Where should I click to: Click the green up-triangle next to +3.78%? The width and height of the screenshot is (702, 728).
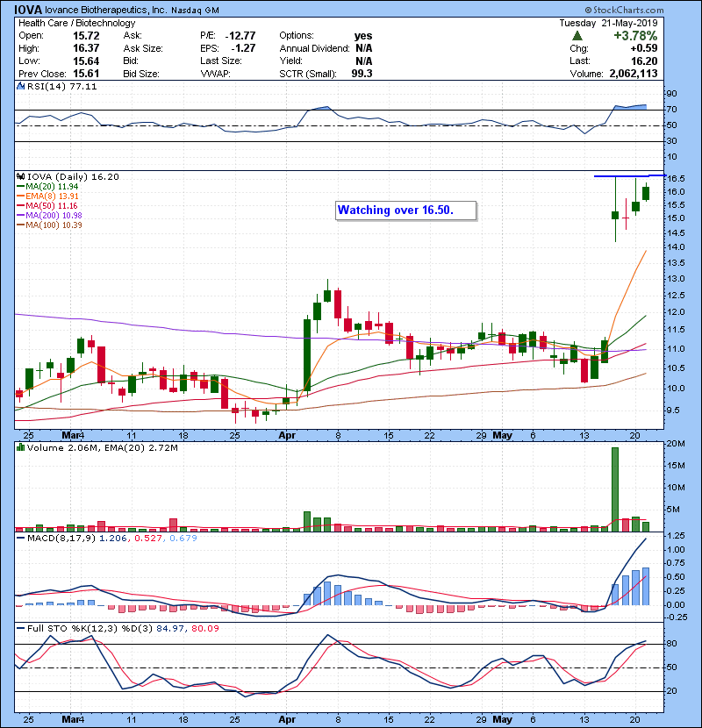(577, 36)
